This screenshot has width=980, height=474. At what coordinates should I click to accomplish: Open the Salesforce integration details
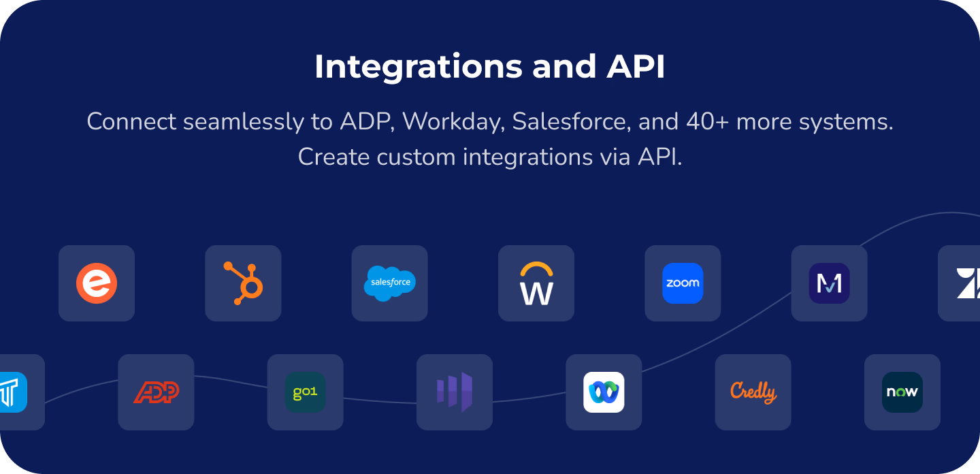tap(389, 283)
